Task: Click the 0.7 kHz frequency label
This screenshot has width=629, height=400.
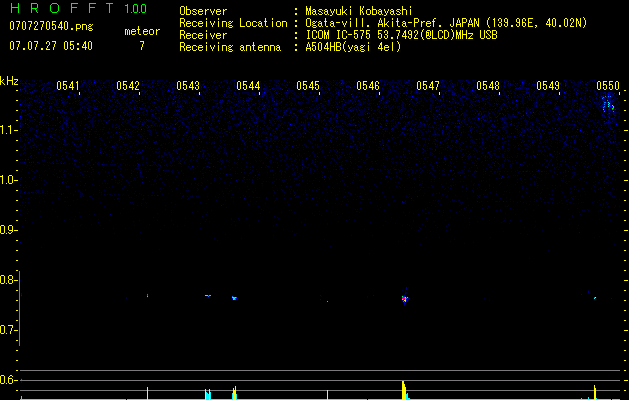Action: click(9, 330)
